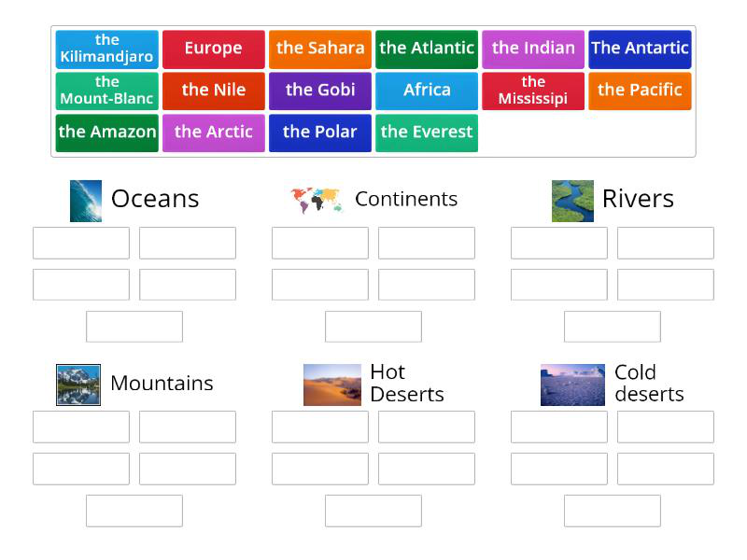
Task: Click the 'The Antartic' tile
Action: pos(640,49)
